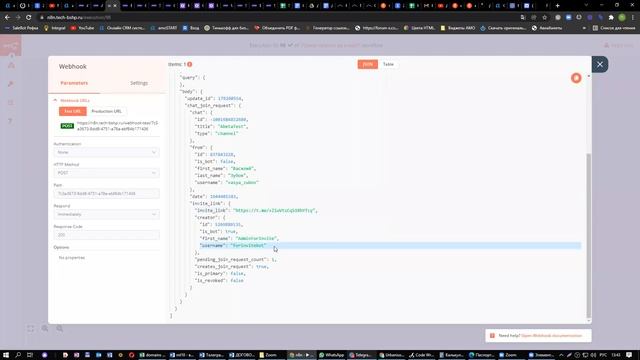Bookmark this page with star icon

(544, 18)
